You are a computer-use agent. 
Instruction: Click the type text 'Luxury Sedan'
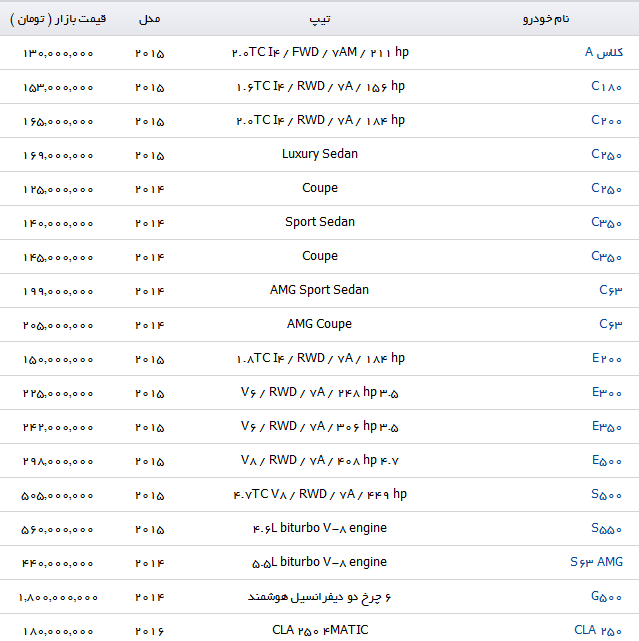click(320, 154)
